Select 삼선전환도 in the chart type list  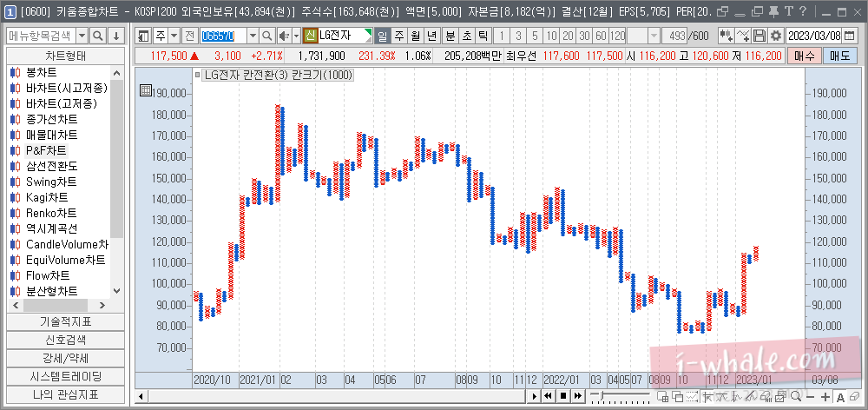(x=51, y=166)
